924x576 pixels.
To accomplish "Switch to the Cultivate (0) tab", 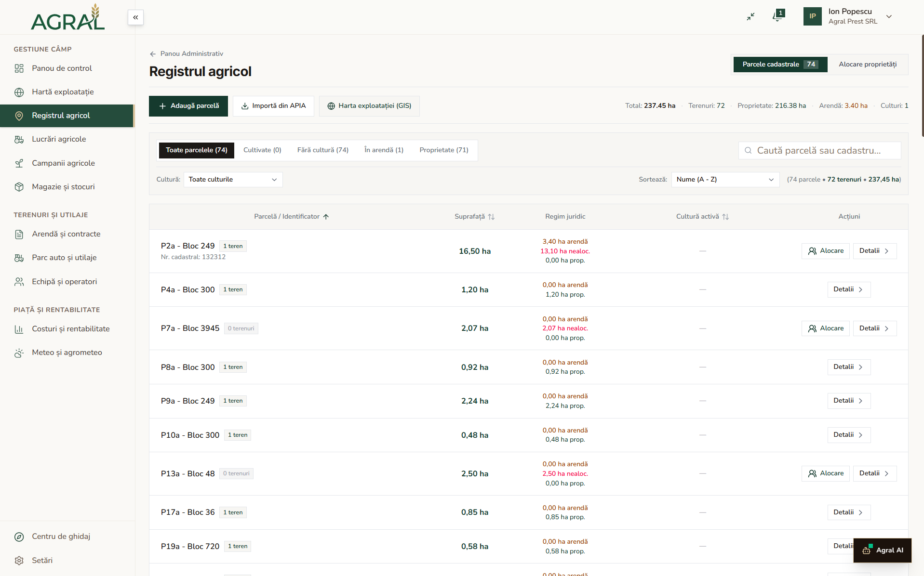I will coord(262,150).
